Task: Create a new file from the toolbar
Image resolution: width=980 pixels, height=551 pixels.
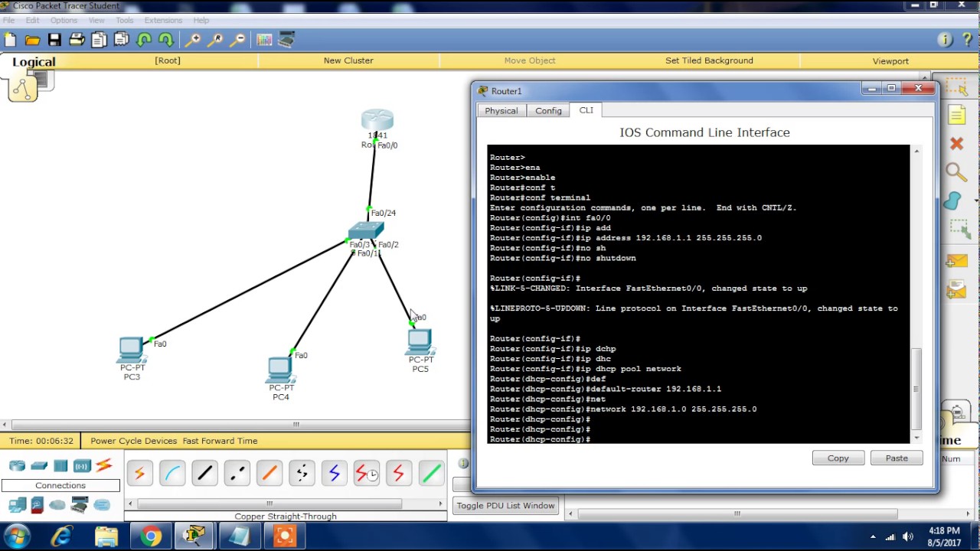Action: click(10, 40)
